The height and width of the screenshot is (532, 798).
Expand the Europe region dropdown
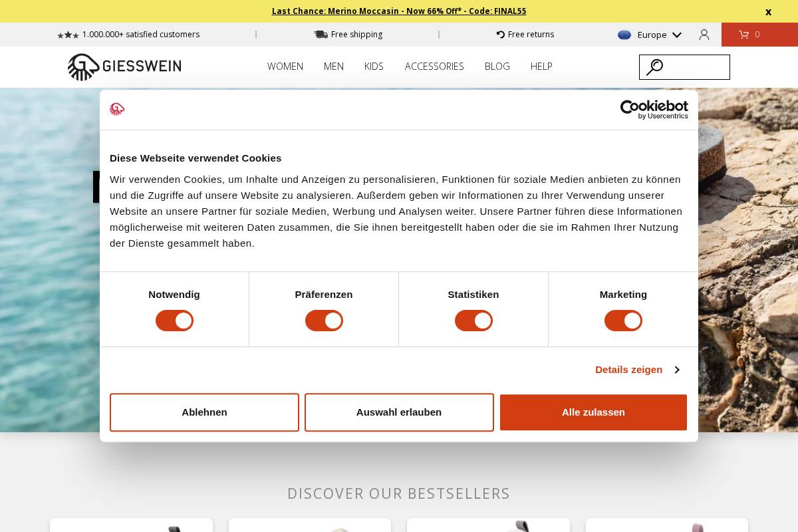pyautogui.click(x=677, y=35)
